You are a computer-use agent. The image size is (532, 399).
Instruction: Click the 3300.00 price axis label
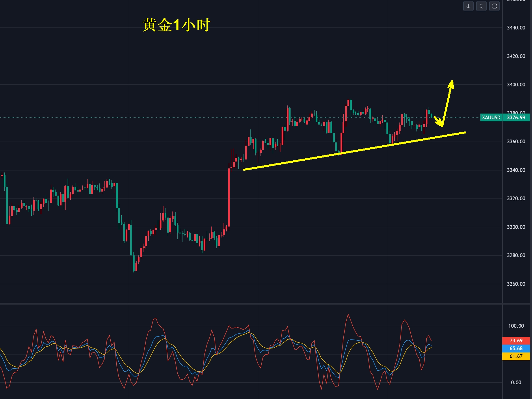[516, 227]
